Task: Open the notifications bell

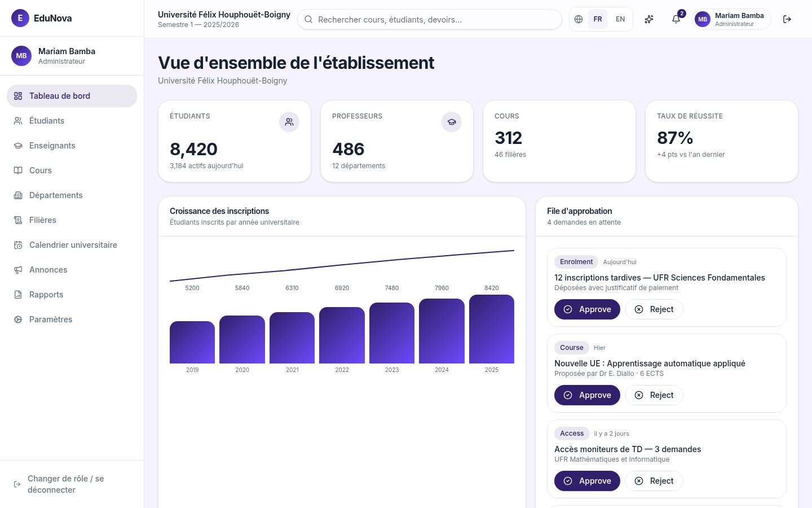Action: pos(676,19)
